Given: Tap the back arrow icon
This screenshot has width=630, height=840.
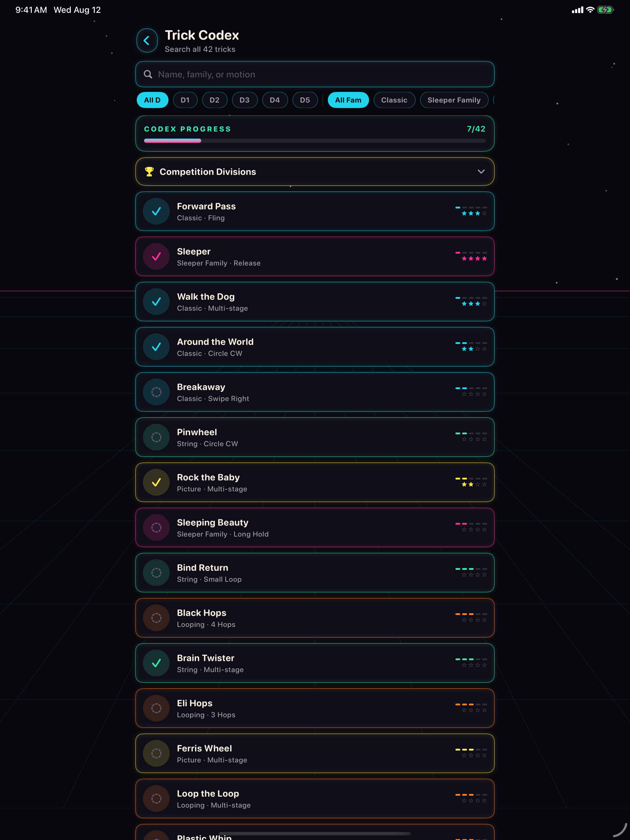Looking at the screenshot, I should tap(147, 41).
